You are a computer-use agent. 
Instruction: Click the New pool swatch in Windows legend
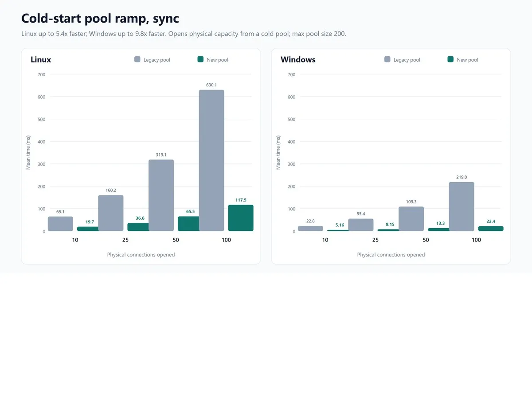point(450,59)
